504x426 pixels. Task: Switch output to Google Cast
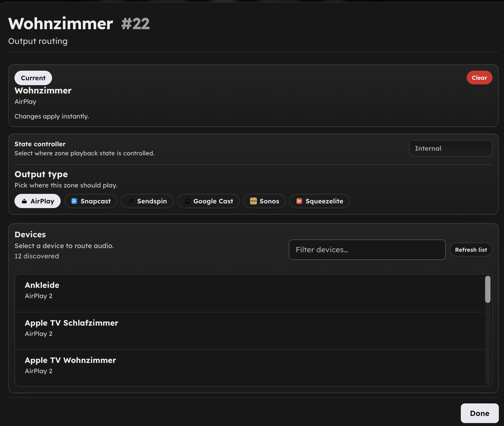coord(213,201)
